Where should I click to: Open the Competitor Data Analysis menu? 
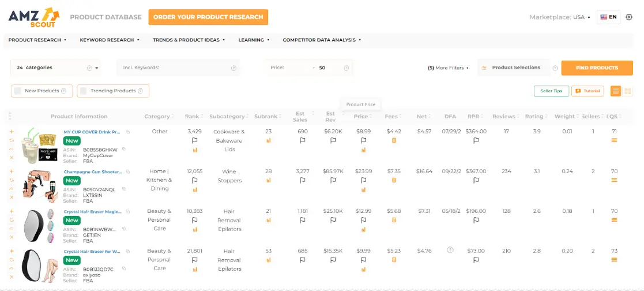tap(322, 40)
